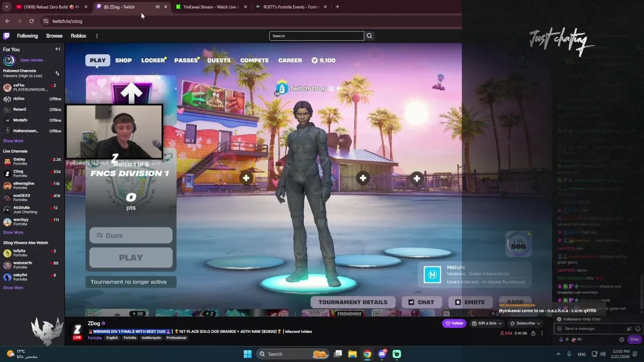Select the Professional stream tag
This screenshot has width=644, height=362.
(x=176, y=338)
